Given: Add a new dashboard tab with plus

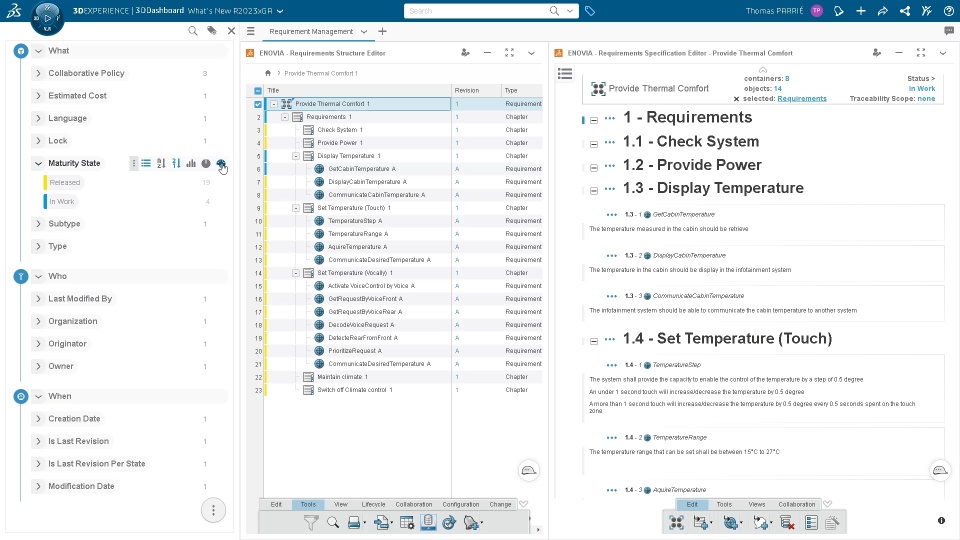Looking at the screenshot, I should point(382,31).
